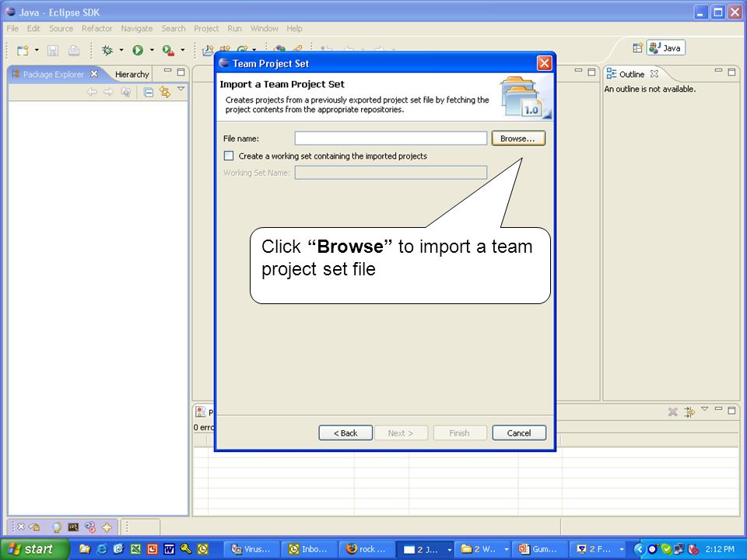Open the Package Explorer view menu triangle

click(181, 89)
